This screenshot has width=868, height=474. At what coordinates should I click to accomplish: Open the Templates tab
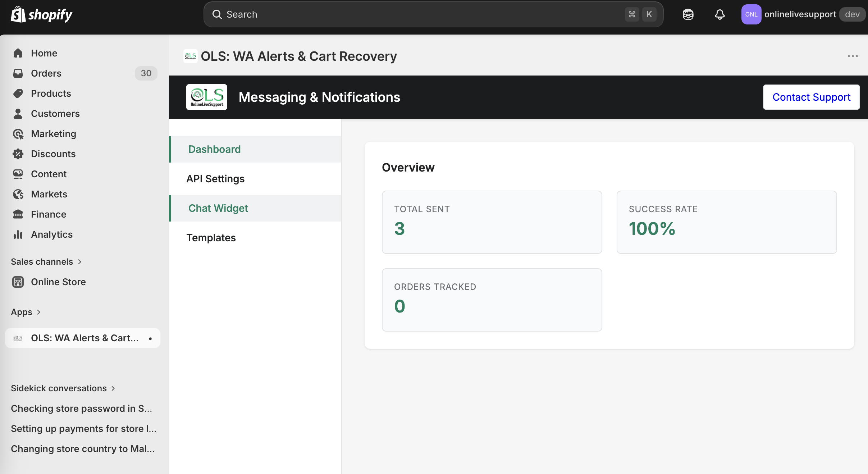click(x=255, y=238)
